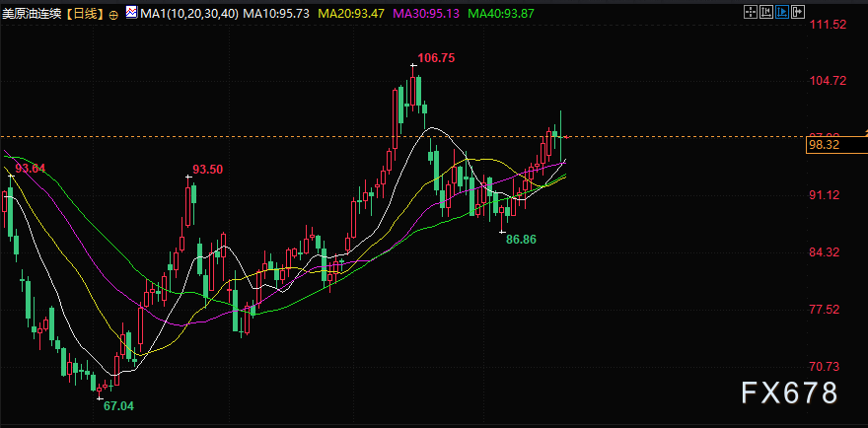Click the green MA40:93.87 label
Image resolution: width=868 pixels, height=428 pixels.
click(x=501, y=13)
